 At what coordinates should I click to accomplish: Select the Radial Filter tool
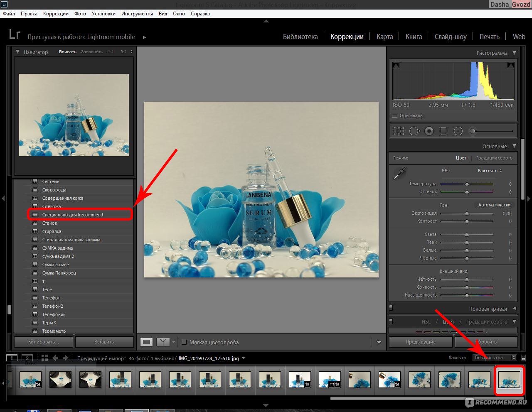click(458, 131)
